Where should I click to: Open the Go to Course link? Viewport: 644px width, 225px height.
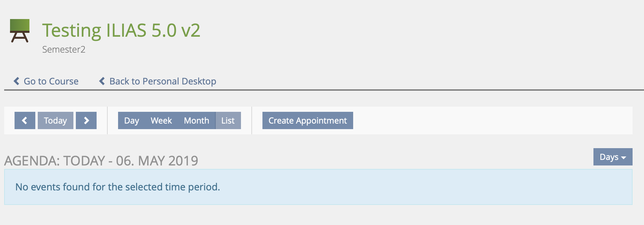tap(51, 81)
